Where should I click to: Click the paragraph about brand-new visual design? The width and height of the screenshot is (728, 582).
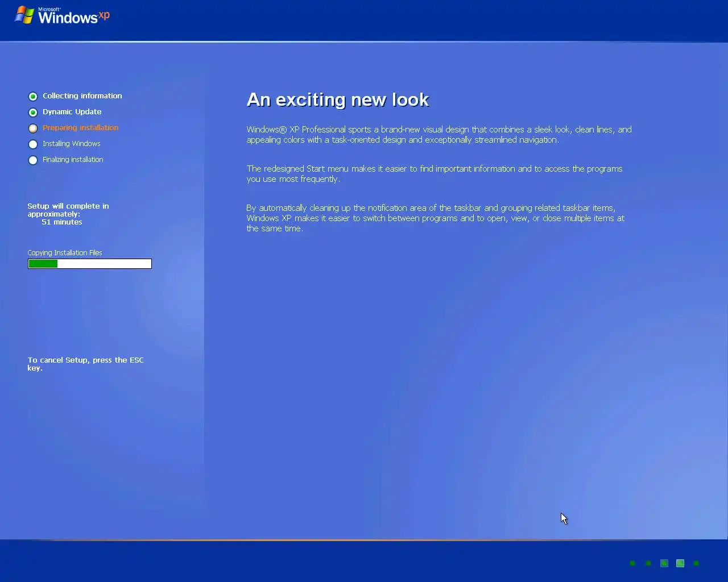pyautogui.click(x=439, y=135)
